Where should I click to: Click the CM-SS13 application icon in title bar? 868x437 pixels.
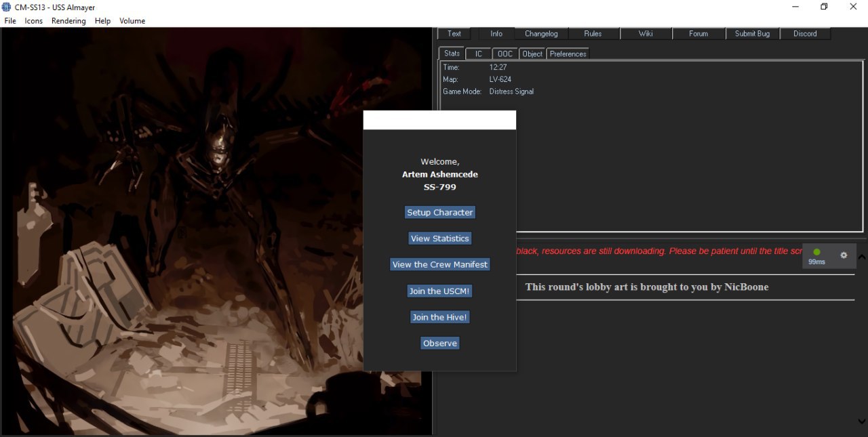coord(6,7)
